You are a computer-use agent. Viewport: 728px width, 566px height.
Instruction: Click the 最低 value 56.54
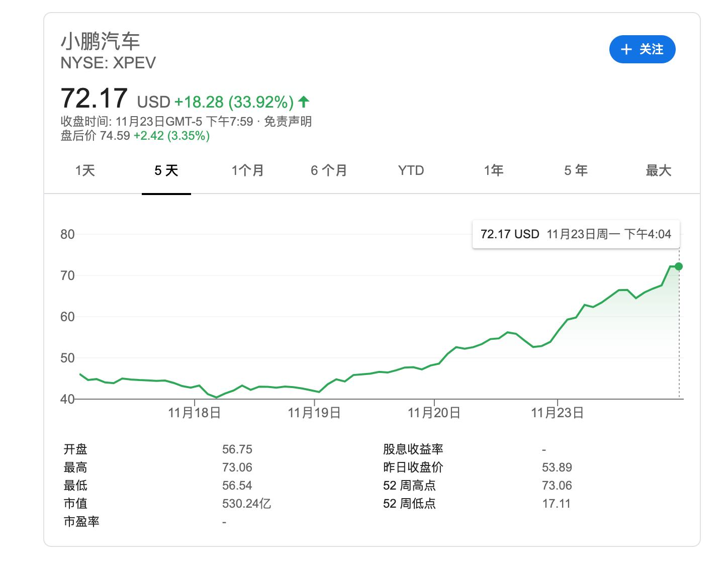(237, 486)
